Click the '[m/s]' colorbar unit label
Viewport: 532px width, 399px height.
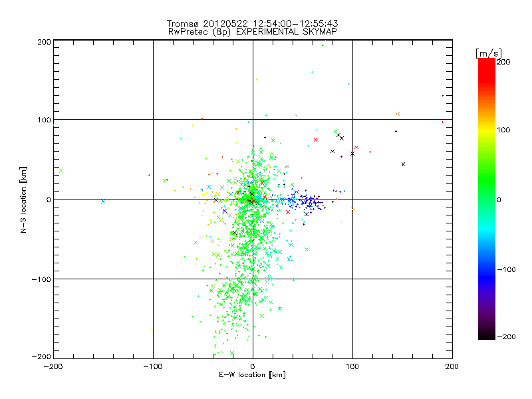point(488,53)
